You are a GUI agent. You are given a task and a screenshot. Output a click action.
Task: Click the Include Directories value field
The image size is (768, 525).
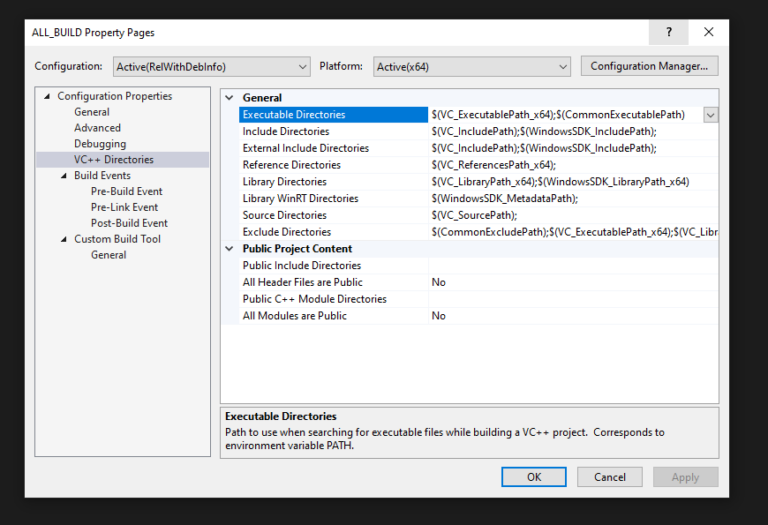pyautogui.click(x=574, y=131)
